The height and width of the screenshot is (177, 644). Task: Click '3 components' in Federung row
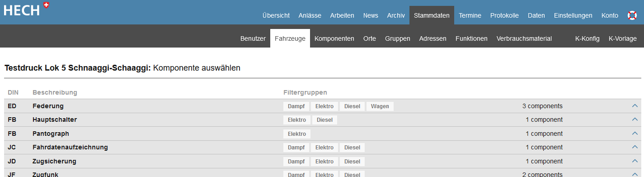point(542,106)
